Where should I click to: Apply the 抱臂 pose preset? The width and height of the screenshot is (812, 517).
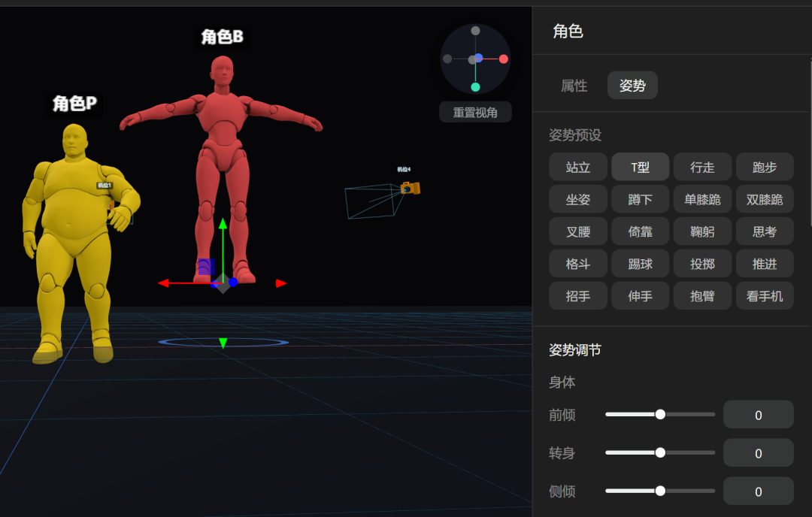pos(702,296)
